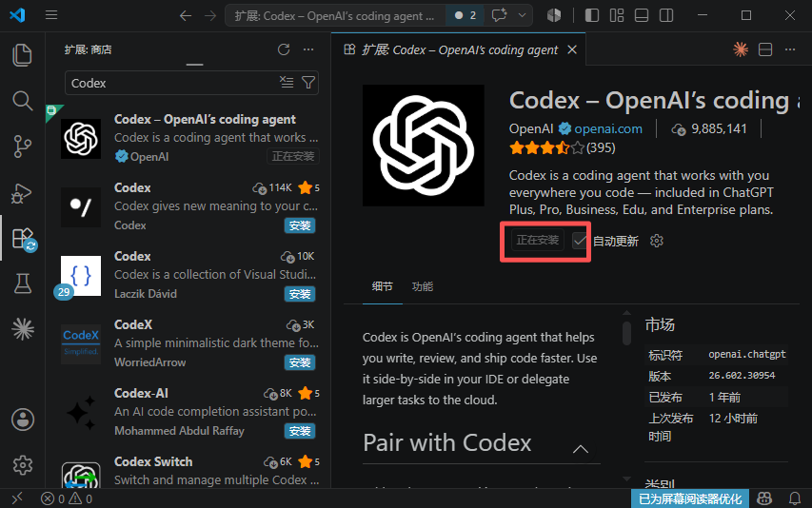Click the screen reader optimized status item
The image size is (812, 508).
690,498
